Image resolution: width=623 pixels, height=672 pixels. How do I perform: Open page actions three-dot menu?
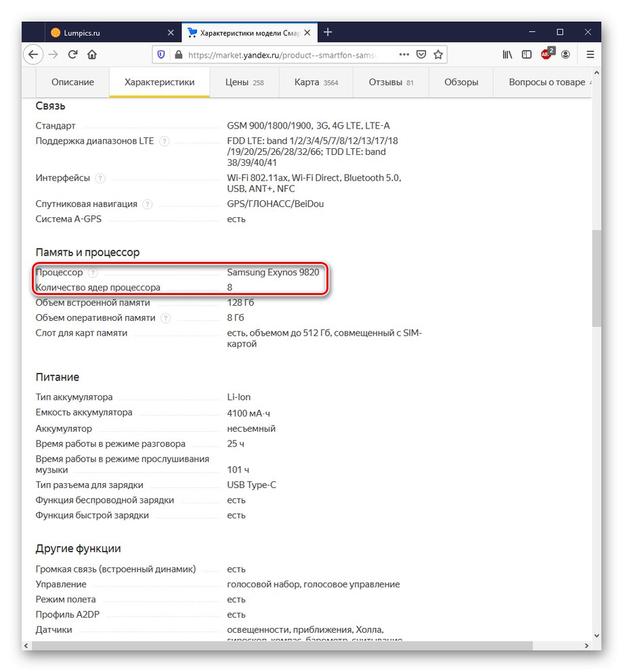pos(404,54)
